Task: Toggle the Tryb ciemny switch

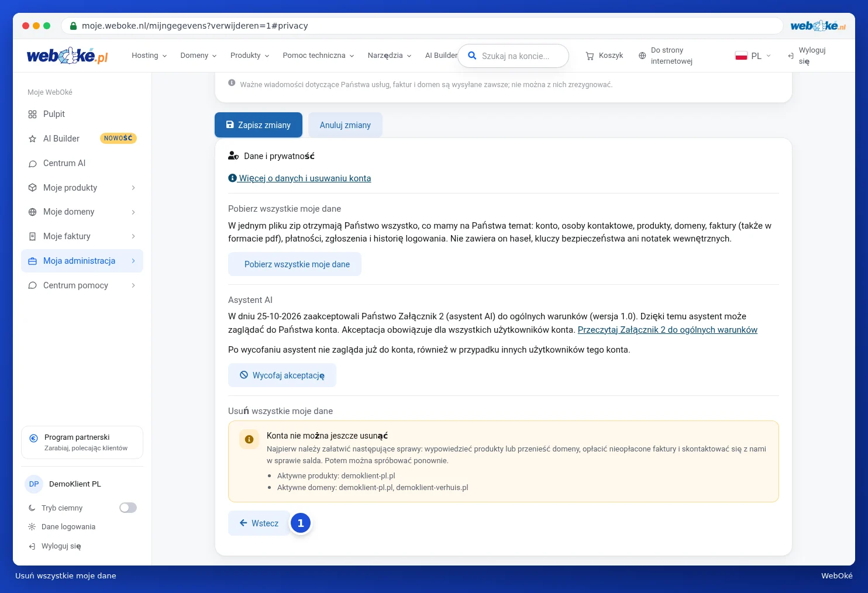Action: click(x=128, y=508)
